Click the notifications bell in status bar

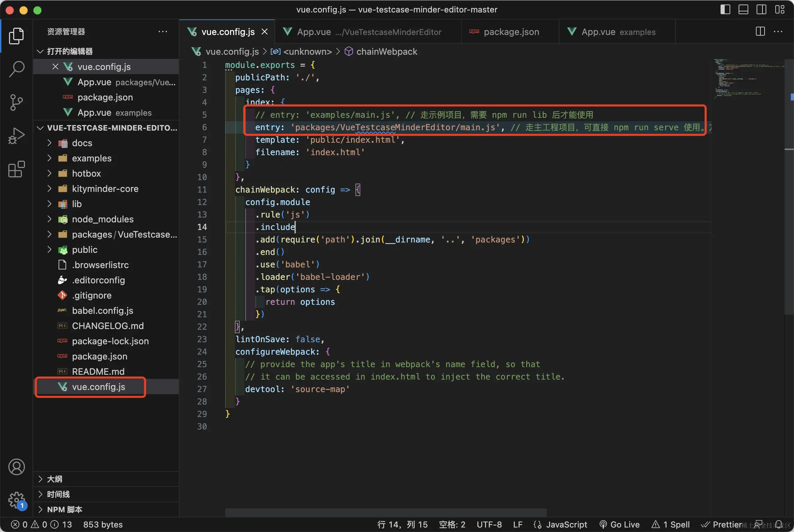pos(779,524)
